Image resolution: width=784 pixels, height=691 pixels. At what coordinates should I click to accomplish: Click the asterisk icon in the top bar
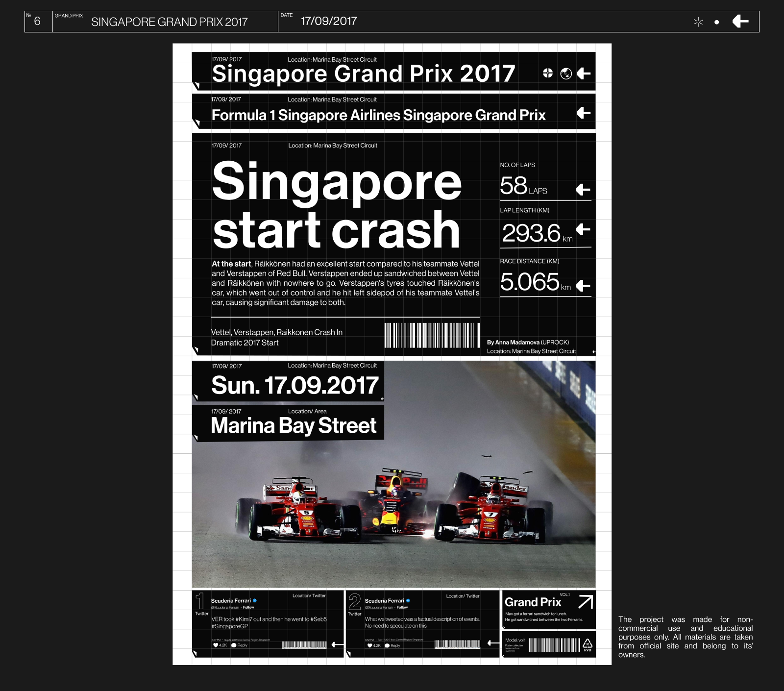698,22
